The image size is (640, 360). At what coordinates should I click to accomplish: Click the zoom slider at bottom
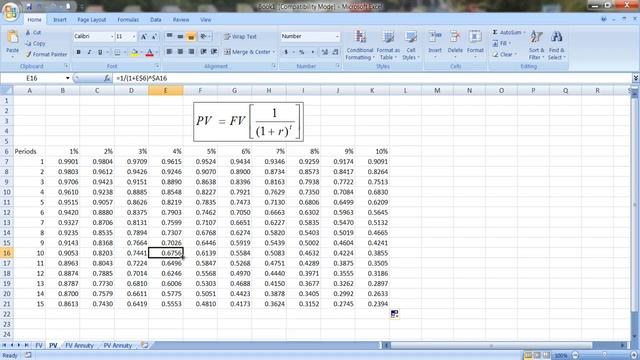coord(603,356)
